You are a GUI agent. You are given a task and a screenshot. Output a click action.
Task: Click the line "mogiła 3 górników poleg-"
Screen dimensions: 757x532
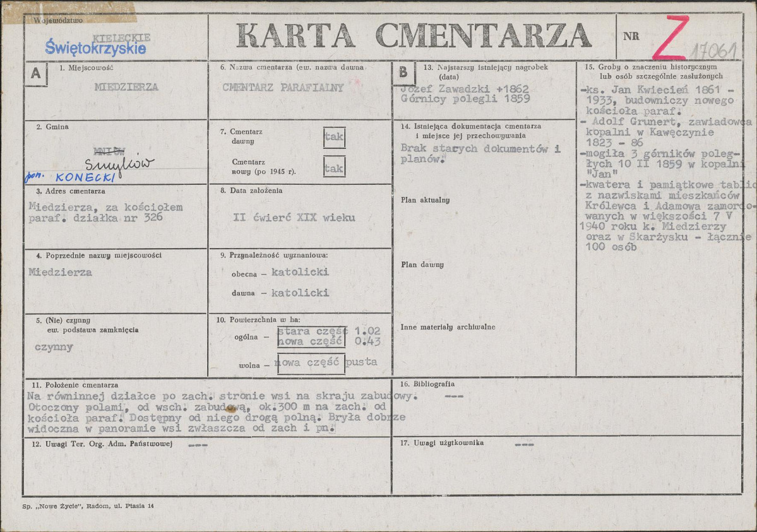click(660, 154)
